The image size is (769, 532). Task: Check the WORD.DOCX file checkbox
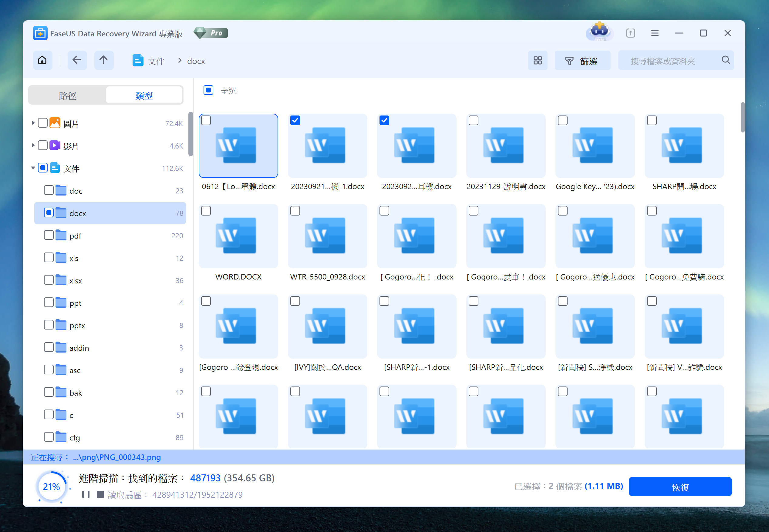pos(206,211)
